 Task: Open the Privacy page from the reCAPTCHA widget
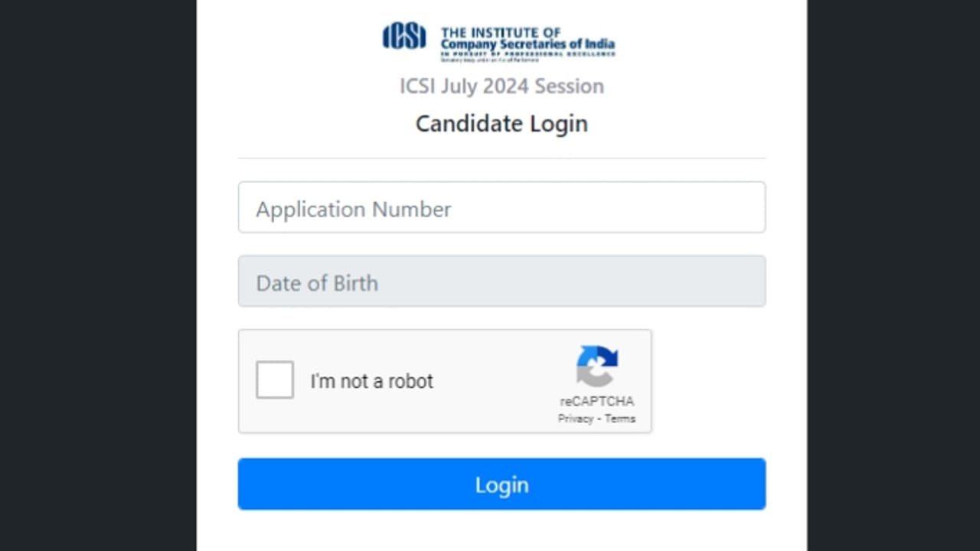(x=575, y=419)
